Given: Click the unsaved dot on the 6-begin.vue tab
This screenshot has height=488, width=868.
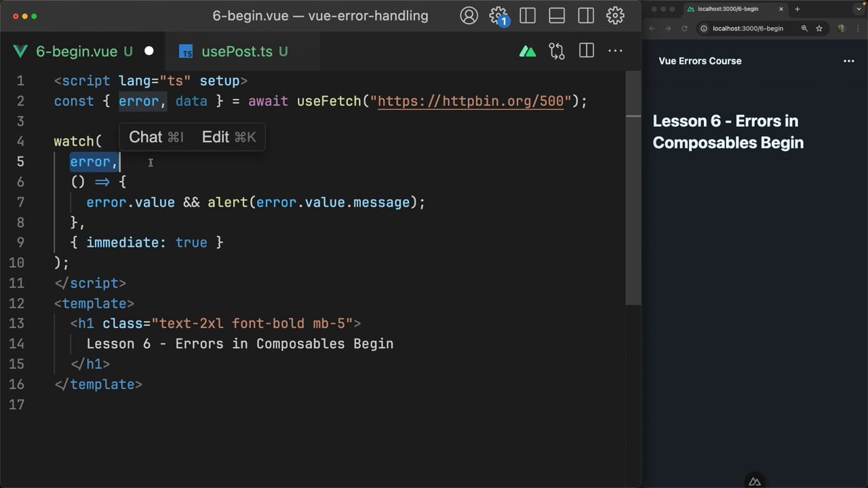Looking at the screenshot, I should 149,52.
